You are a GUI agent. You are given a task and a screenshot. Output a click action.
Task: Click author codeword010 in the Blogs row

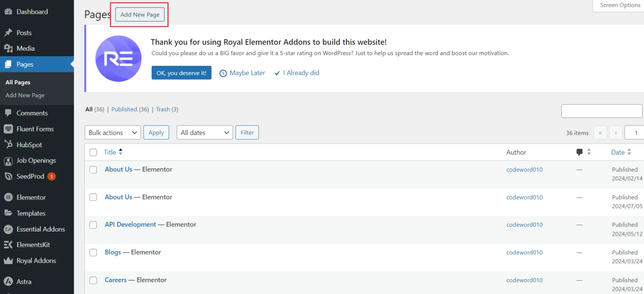click(x=524, y=252)
